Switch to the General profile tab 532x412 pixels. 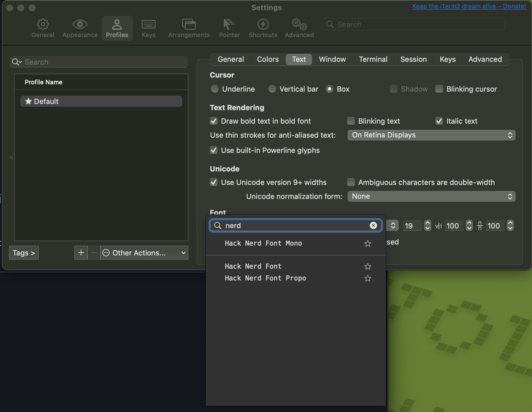click(231, 59)
